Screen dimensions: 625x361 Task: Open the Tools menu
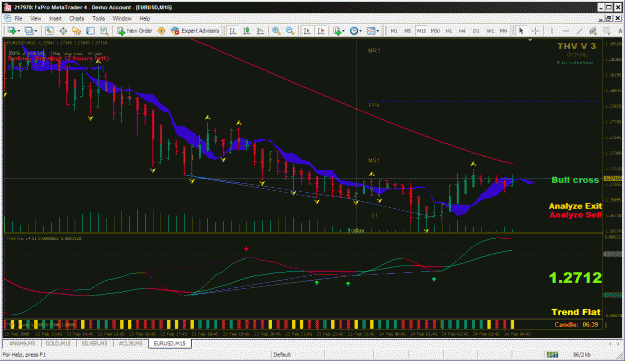tap(98, 18)
